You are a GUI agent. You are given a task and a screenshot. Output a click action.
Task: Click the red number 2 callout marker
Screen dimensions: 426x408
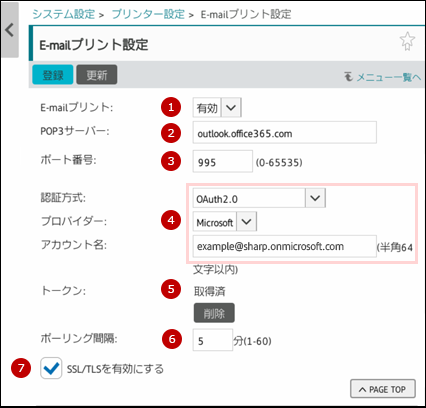(171, 133)
